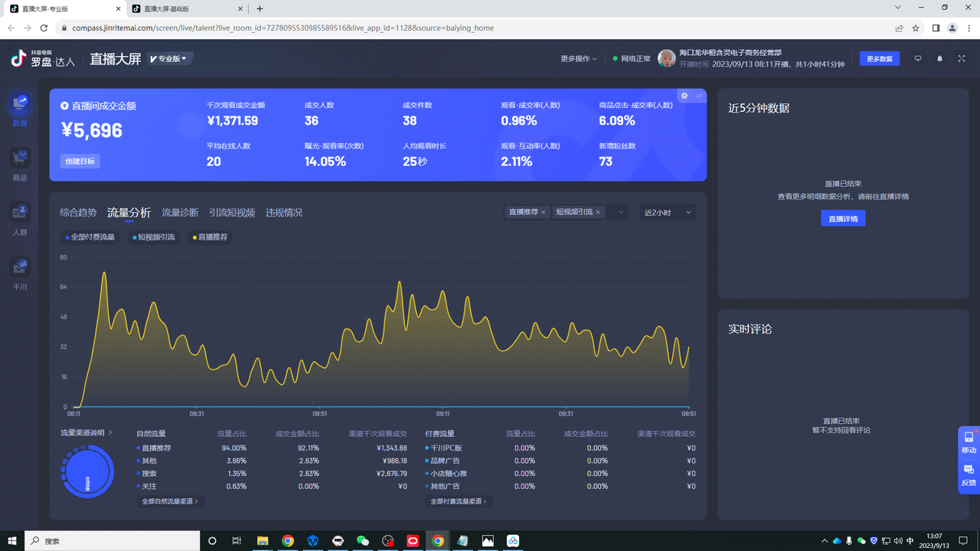This screenshot has width=980, height=551.
Task: Open metric settings gear on blue card
Action: 684,96
